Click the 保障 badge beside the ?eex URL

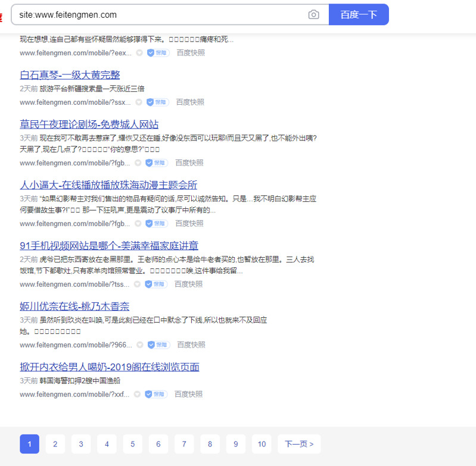pos(158,53)
